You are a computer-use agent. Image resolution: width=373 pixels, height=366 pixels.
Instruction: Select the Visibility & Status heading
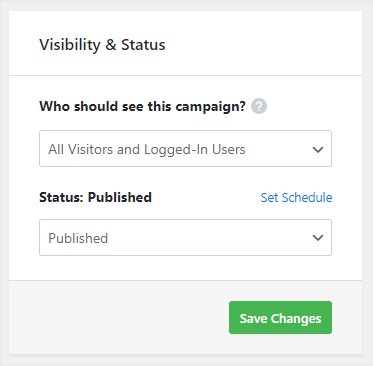[102, 45]
